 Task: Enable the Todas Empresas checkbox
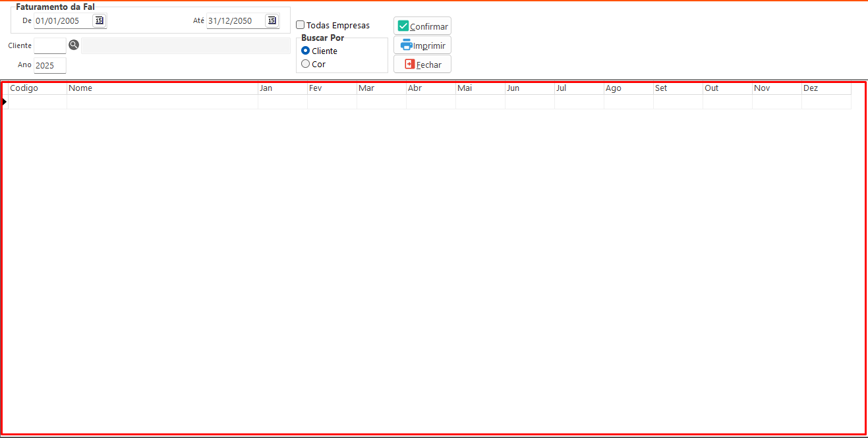coord(301,25)
